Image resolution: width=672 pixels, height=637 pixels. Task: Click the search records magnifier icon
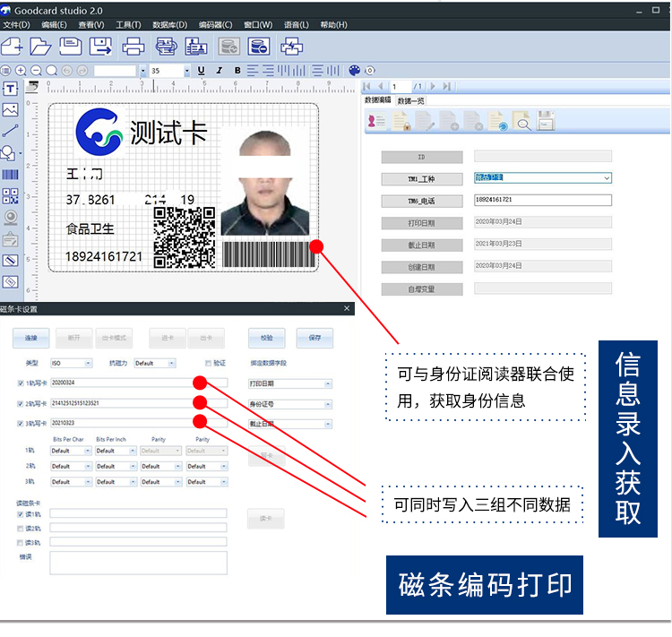click(521, 121)
